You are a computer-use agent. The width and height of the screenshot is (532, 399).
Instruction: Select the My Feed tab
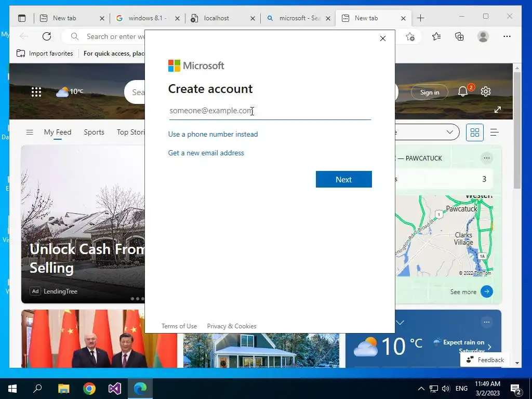pyautogui.click(x=58, y=132)
